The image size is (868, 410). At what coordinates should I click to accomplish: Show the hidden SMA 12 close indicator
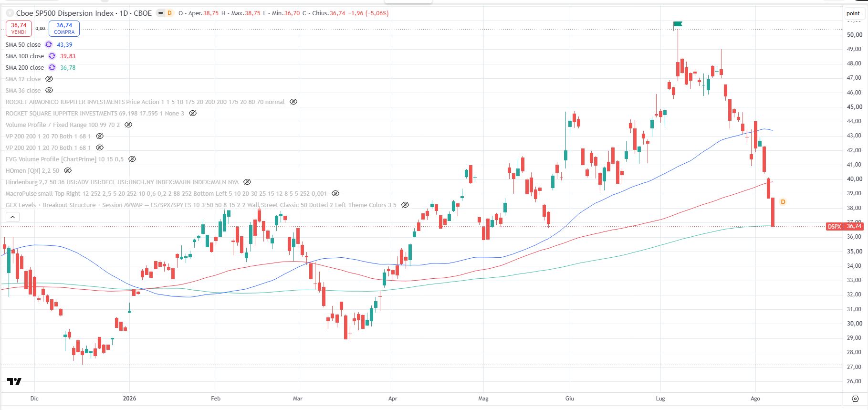coord(49,79)
